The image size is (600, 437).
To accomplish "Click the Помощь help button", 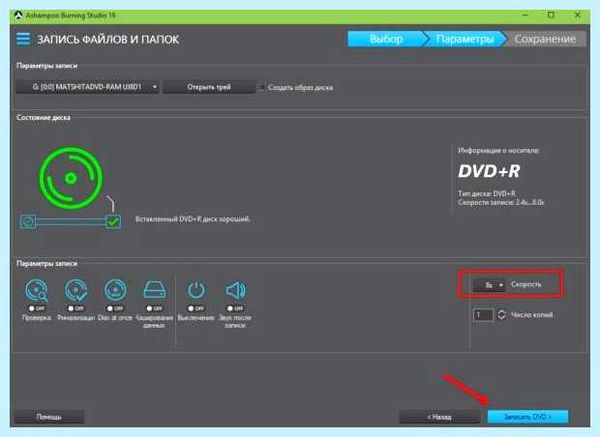I will (x=49, y=416).
